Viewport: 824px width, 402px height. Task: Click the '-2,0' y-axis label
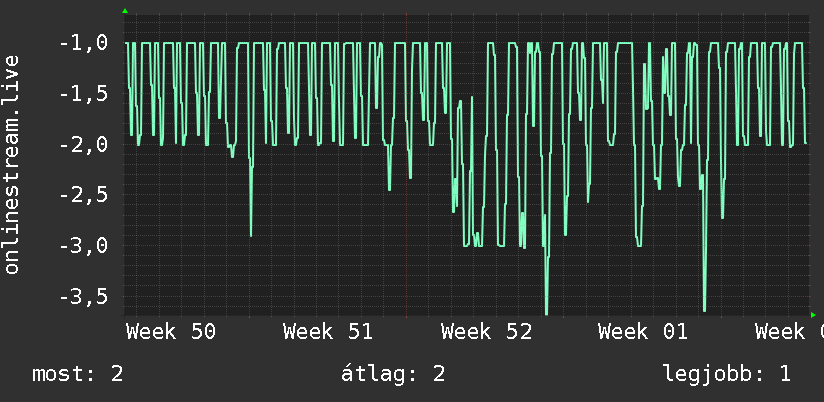[84, 145]
